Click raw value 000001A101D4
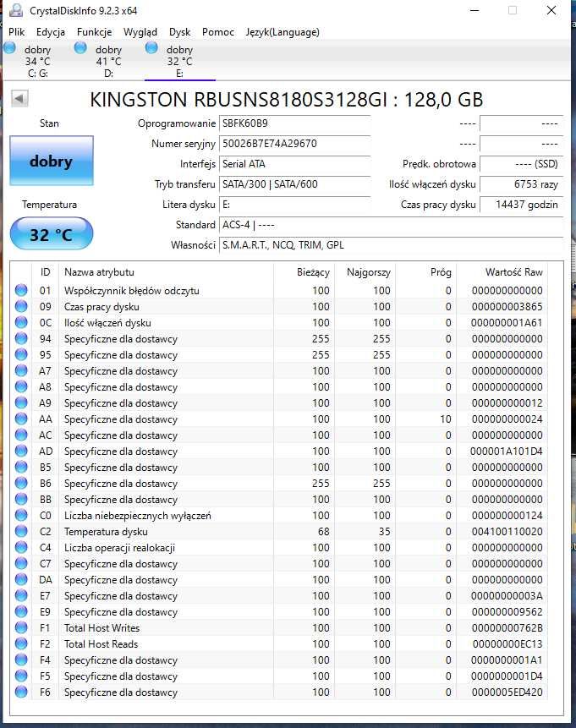Screen dimensions: 576x728 pos(507,451)
